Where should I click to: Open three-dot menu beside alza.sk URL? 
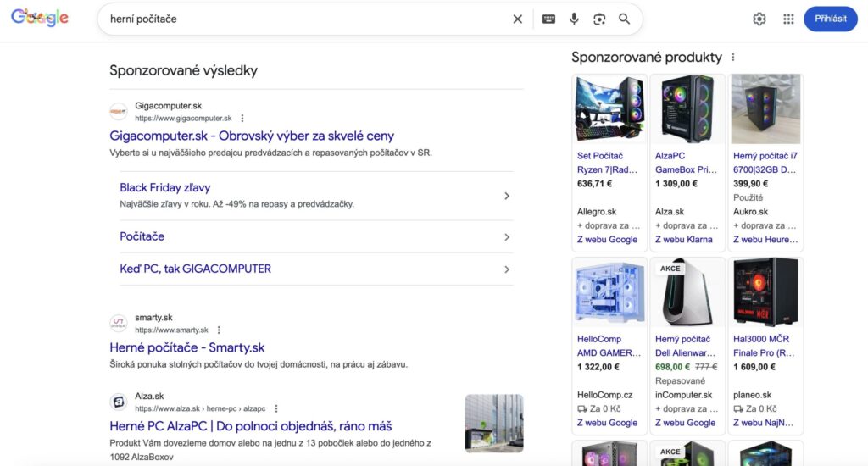276,408
